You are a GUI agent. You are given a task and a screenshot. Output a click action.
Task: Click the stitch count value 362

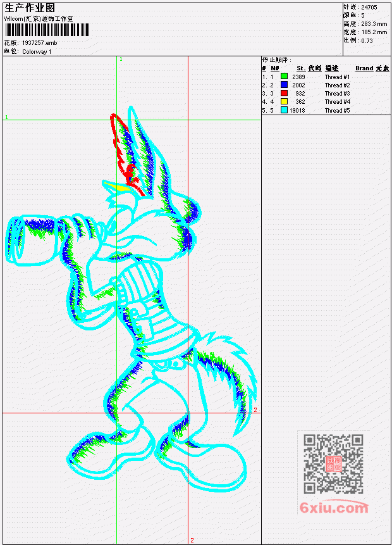tap(300, 102)
